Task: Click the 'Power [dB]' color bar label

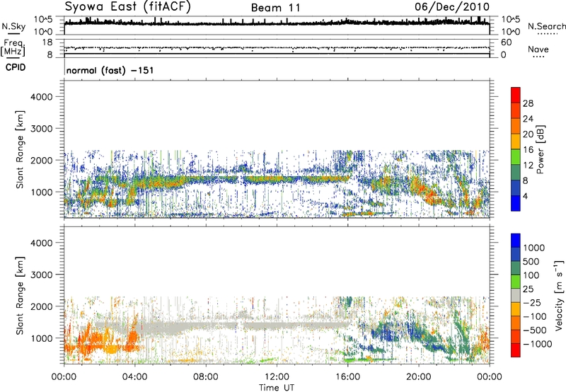Action: [x=540, y=149]
